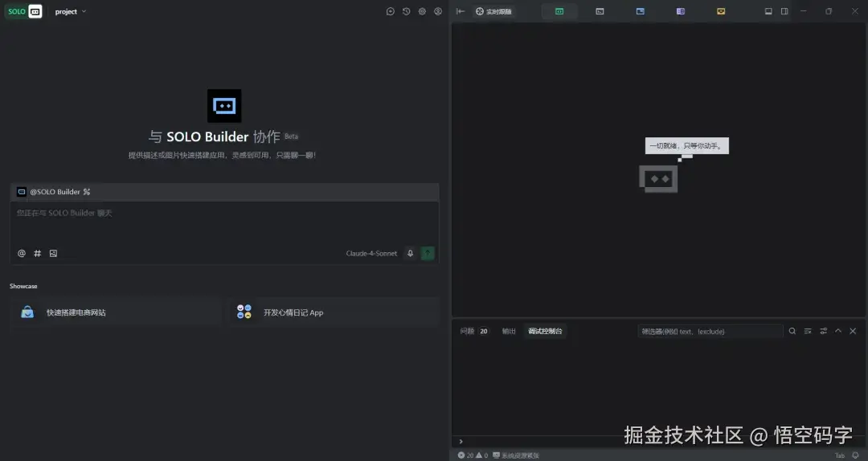Attach an image to the chat

coord(53,254)
